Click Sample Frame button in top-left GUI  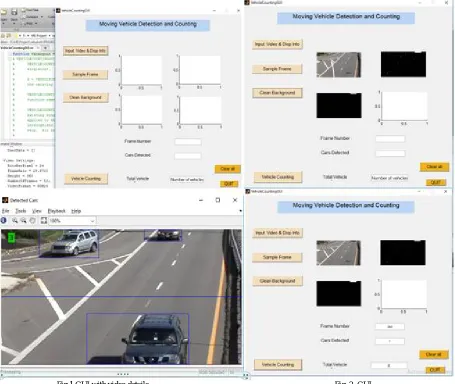(x=85, y=74)
